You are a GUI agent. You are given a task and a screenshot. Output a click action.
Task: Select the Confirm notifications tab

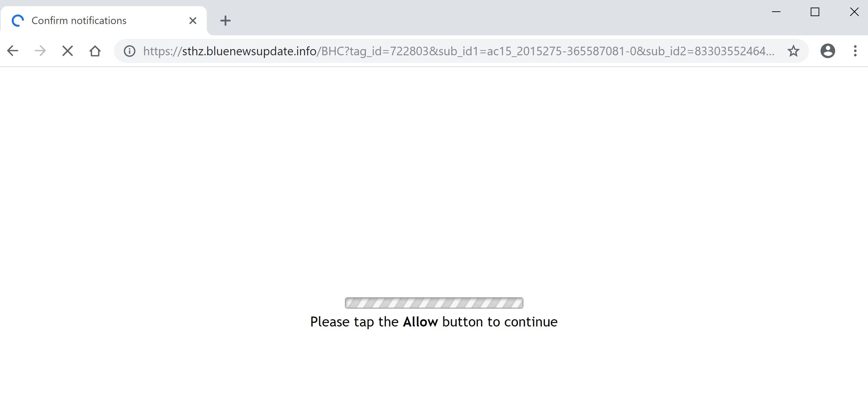(106, 20)
